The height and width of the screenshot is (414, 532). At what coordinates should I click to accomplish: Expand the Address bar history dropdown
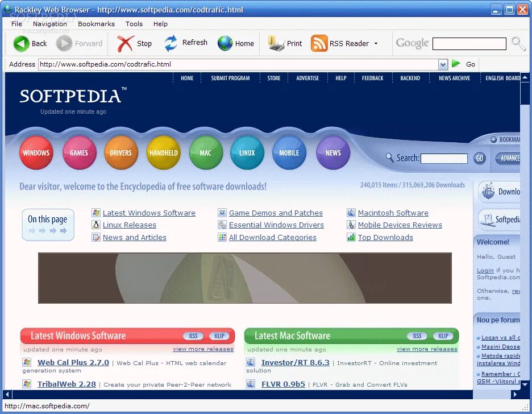coord(443,64)
